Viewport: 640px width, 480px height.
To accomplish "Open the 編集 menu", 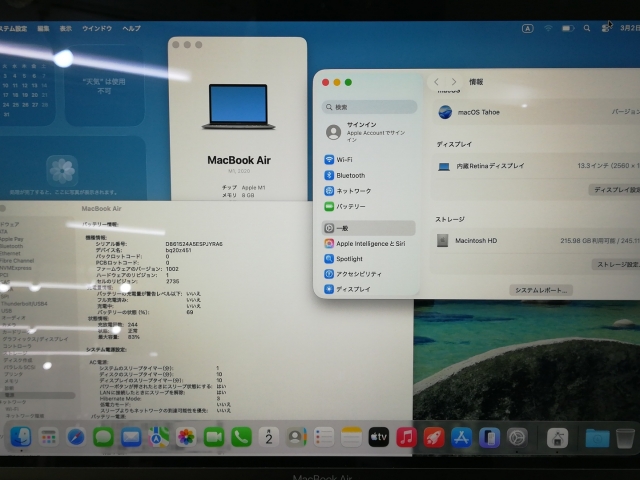I will 43,28.
